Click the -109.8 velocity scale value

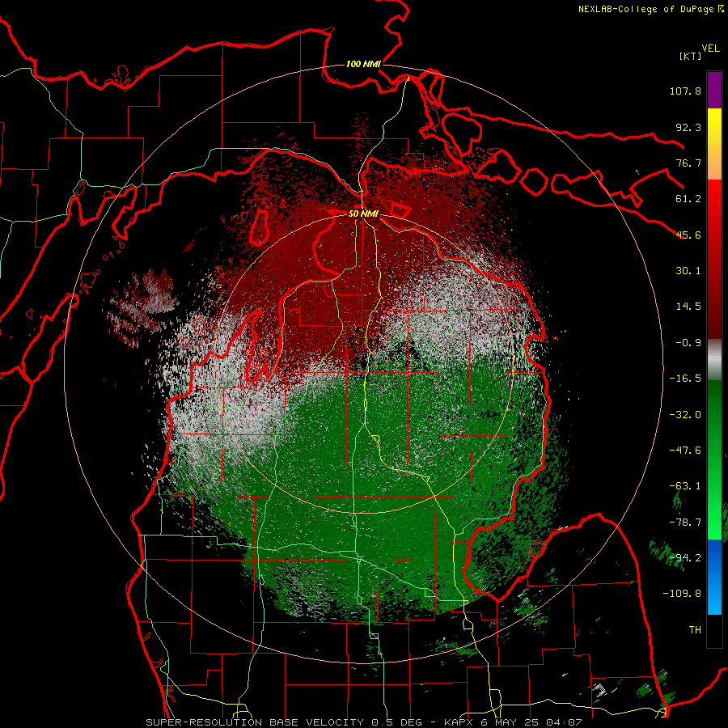click(x=682, y=594)
